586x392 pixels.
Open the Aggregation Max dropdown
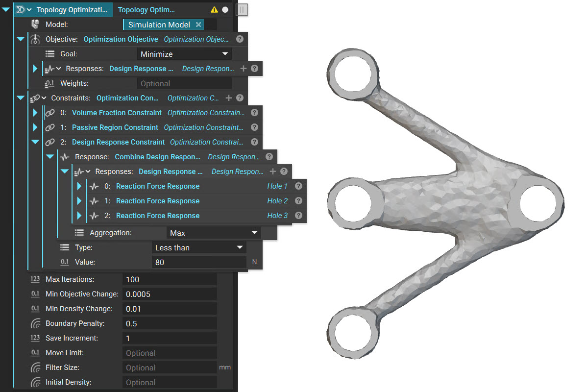214,233
